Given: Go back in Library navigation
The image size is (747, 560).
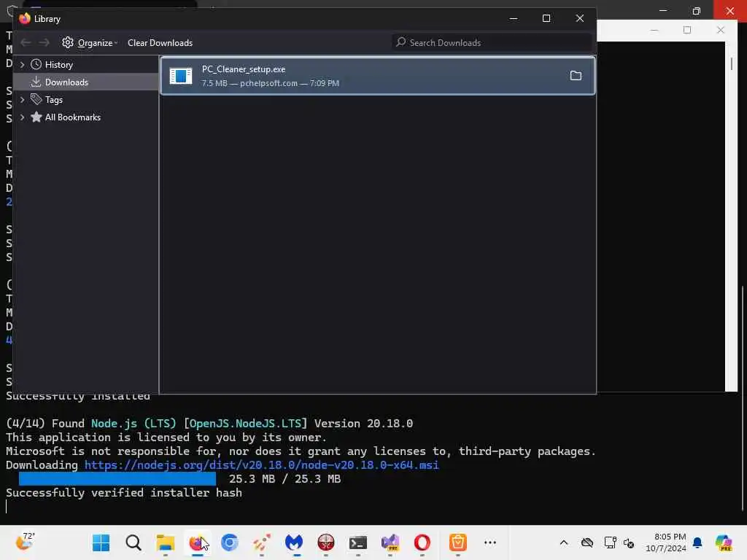Looking at the screenshot, I should (x=26, y=43).
